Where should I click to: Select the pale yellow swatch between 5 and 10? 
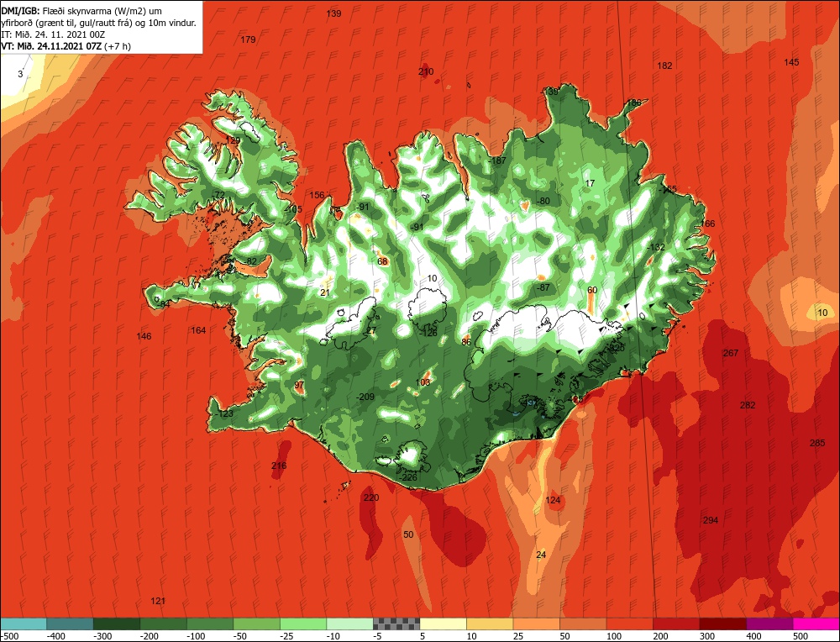(443, 624)
